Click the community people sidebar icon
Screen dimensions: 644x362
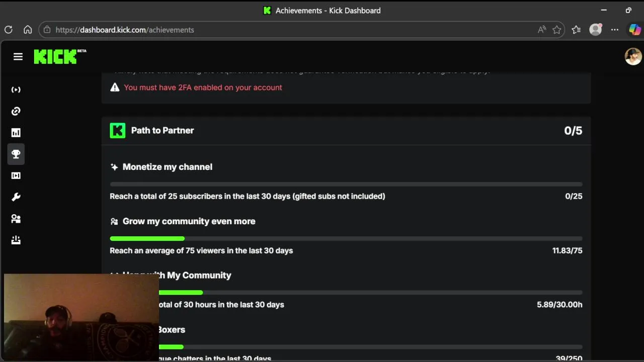pyautogui.click(x=16, y=219)
